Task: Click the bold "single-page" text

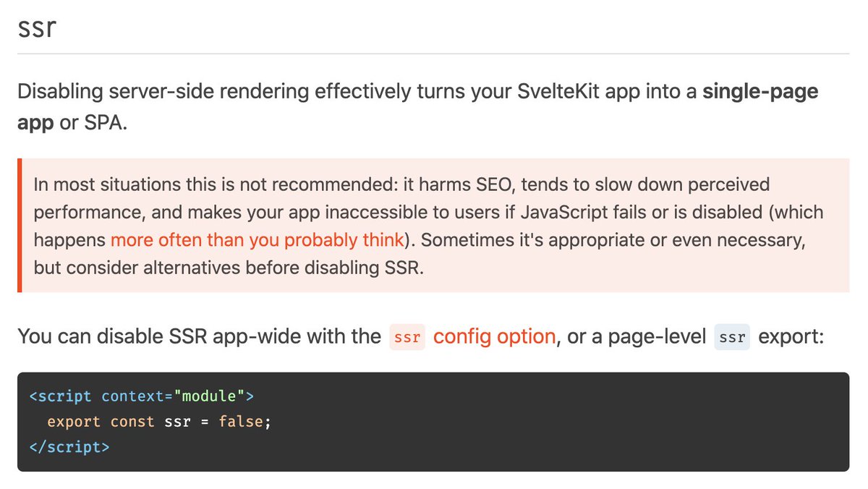Action: pos(760,93)
